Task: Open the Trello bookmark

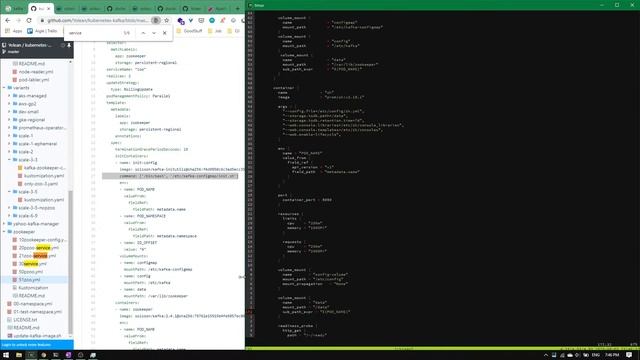Action: tap(42, 31)
